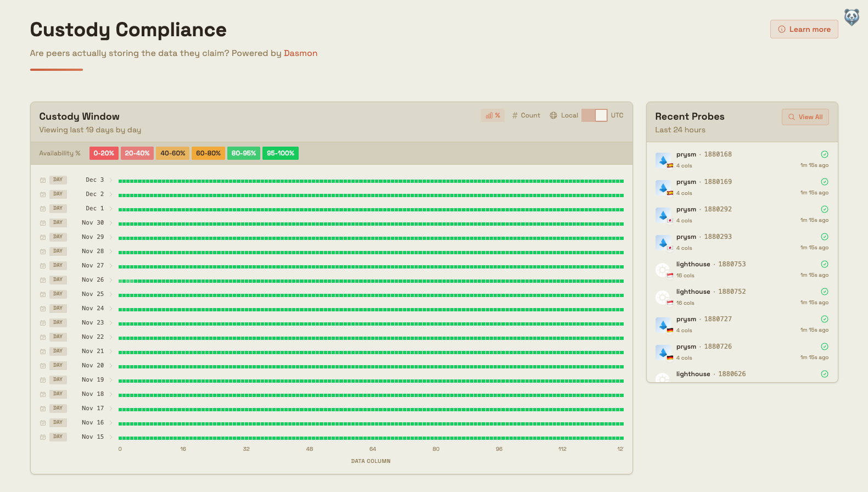Click the calendar icon on the Dec 1 row
868x492 pixels.
[x=43, y=209]
